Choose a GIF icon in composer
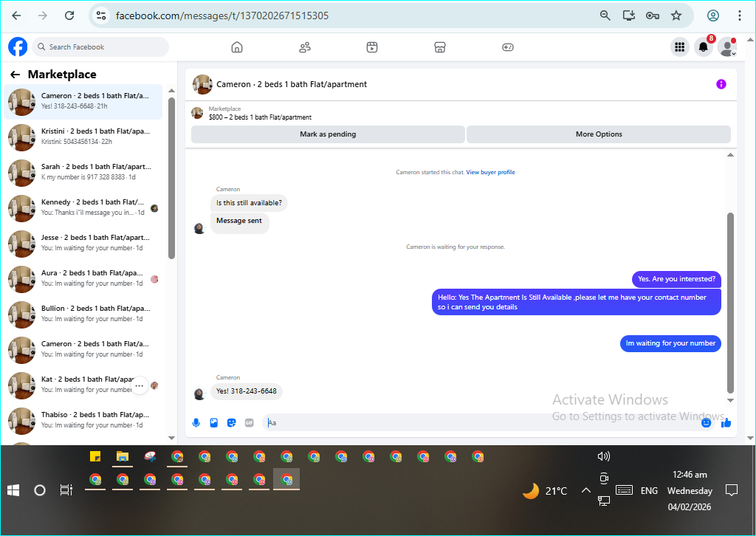Image resolution: width=756 pixels, height=536 pixels. point(249,423)
